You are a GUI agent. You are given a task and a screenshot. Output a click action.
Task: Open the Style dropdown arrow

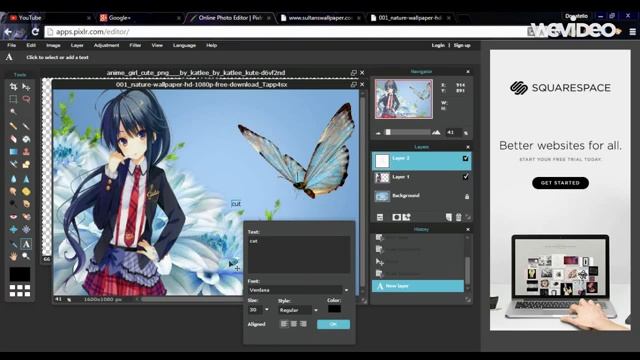316,310
